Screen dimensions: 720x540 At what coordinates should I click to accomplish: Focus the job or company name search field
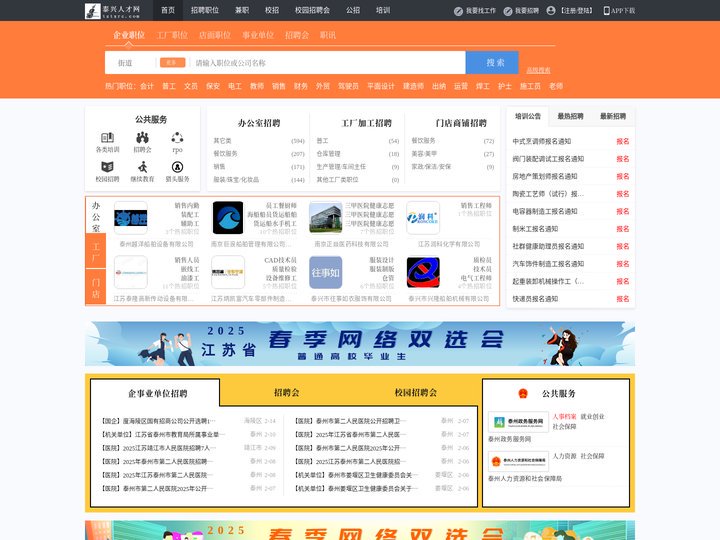click(x=328, y=63)
